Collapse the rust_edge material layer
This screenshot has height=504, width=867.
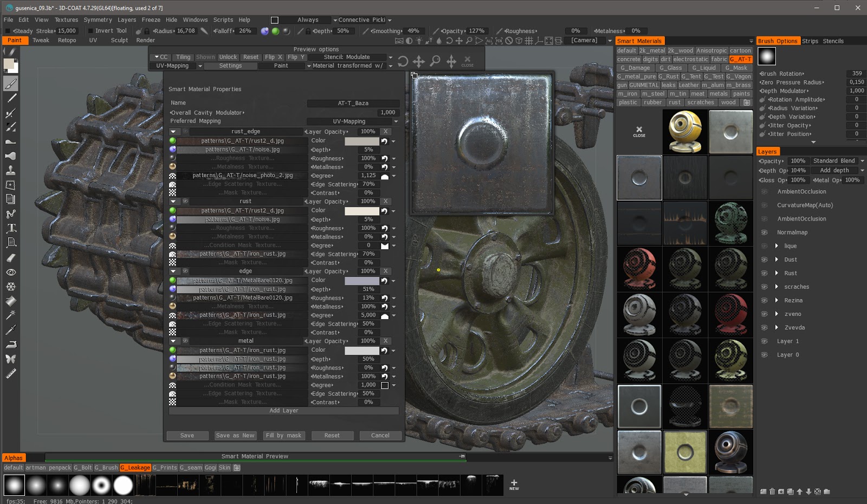point(173,132)
